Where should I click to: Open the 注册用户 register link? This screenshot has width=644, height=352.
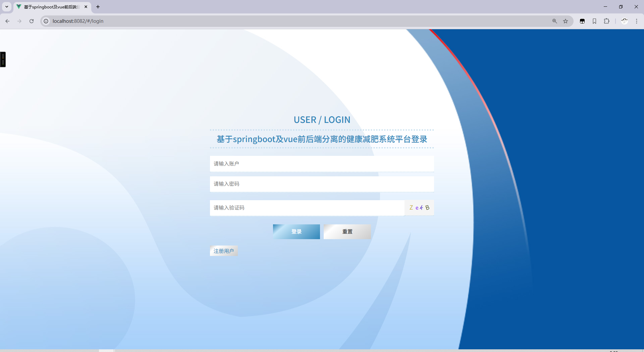point(224,251)
